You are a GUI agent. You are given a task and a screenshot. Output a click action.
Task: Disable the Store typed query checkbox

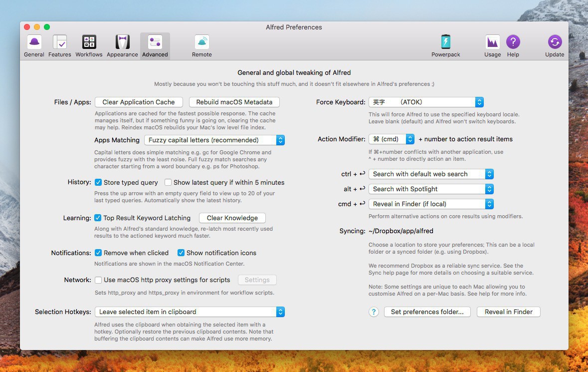(98, 182)
